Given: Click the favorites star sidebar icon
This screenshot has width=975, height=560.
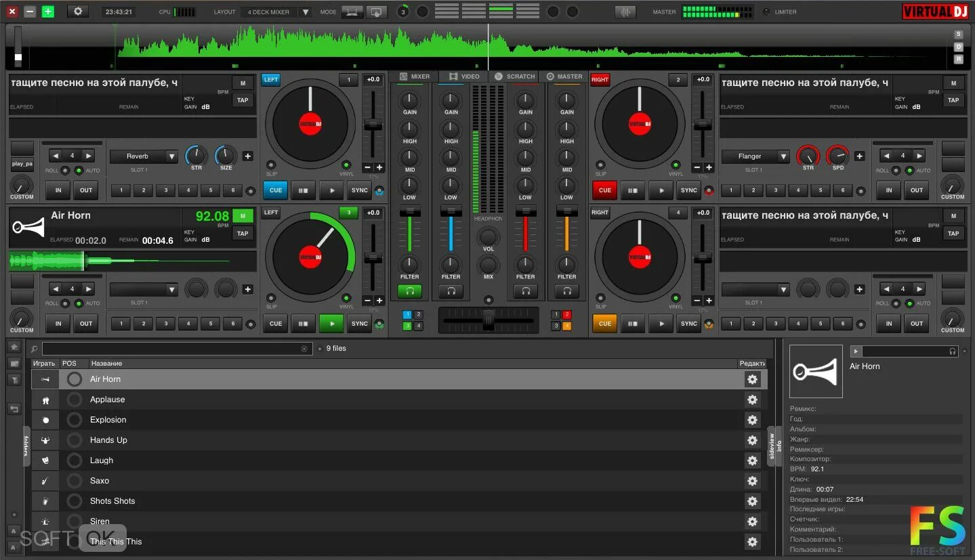Looking at the screenshot, I should (x=14, y=346).
